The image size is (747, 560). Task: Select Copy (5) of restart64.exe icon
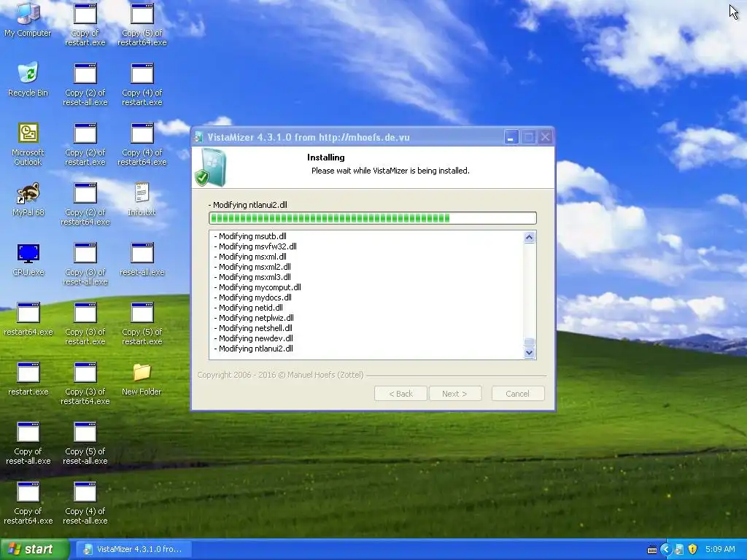pos(142,25)
